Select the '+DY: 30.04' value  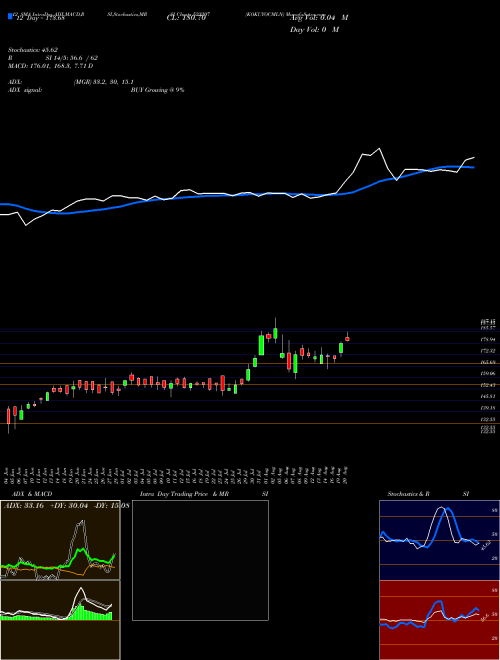click(x=68, y=506)
